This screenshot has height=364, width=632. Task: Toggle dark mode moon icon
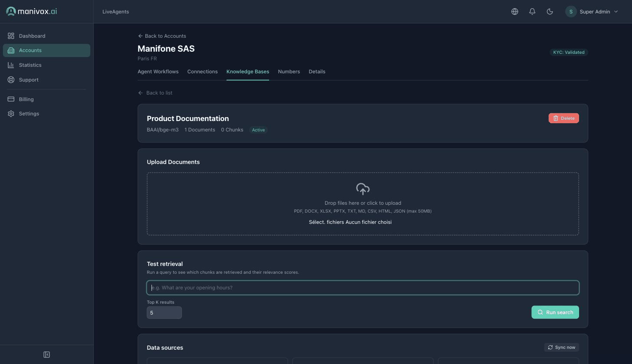click(550, 12)
